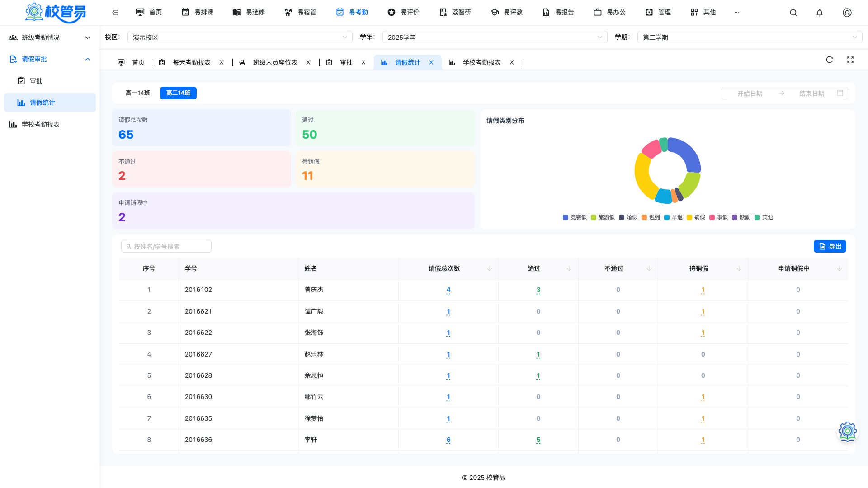This screenshot has height=488, width=868.
Task: Open the user account avatar icon
Action: [x=847, y=13]
